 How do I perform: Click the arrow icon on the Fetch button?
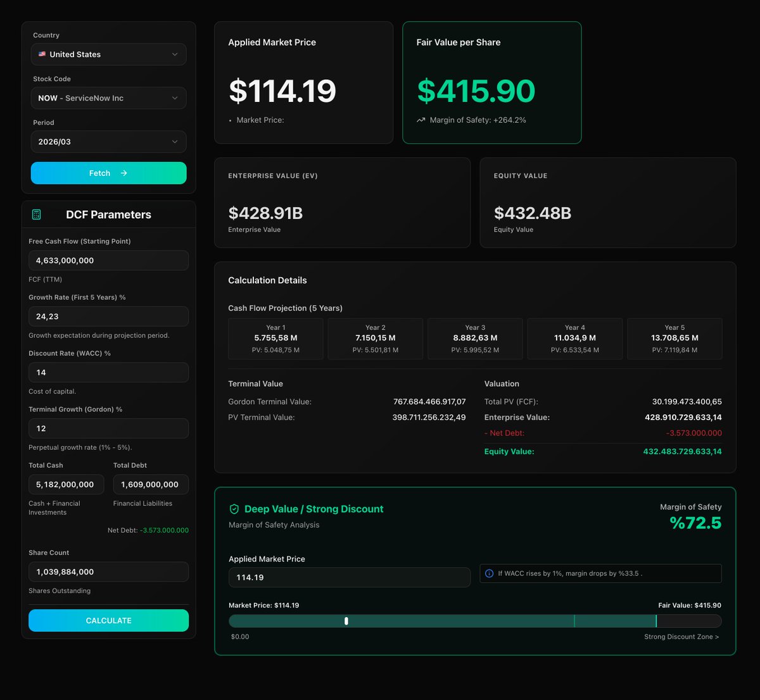click(x=124, y=173)
